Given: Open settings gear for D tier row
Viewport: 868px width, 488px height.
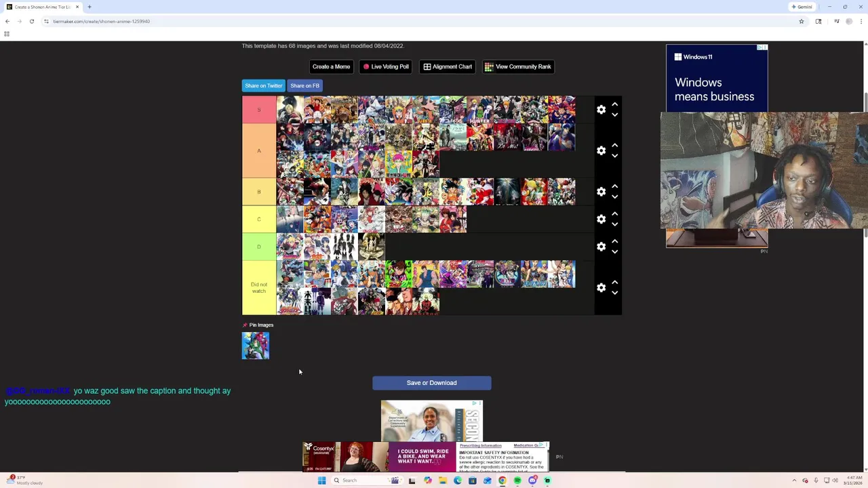Looking at the screenshot, I should tap(601, 247).
